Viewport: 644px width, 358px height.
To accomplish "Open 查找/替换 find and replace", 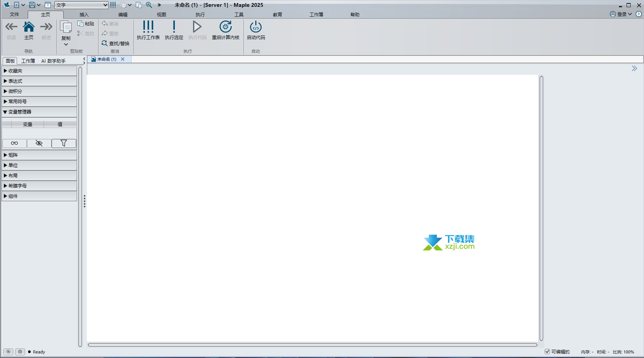I will click(116, 43).
